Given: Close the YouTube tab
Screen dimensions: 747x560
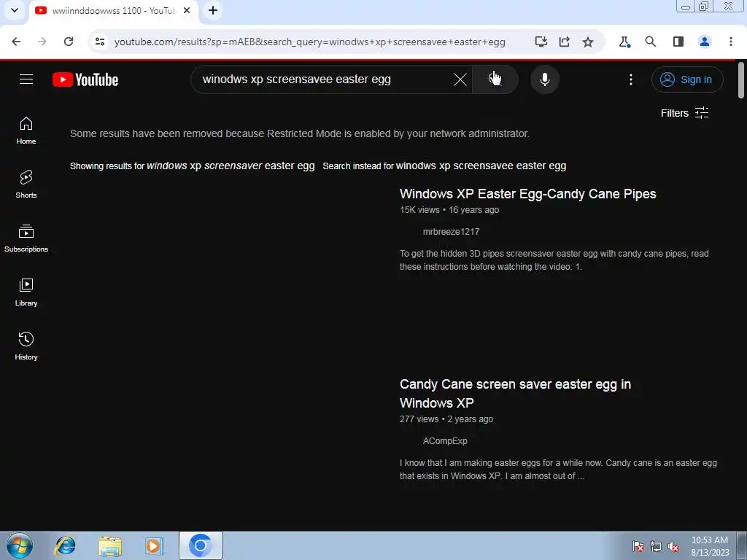Looking at the screenshot, I should (187, 10).
